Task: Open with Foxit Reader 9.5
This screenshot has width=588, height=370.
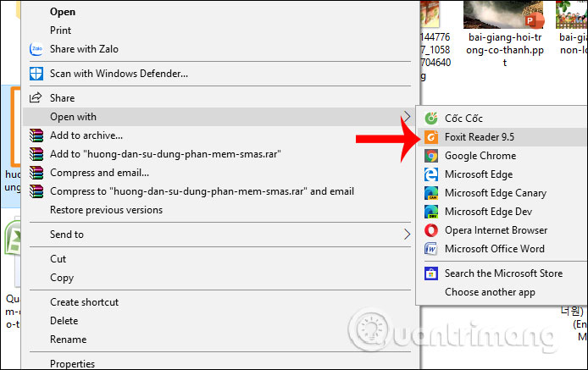Action: coord(480,137)
